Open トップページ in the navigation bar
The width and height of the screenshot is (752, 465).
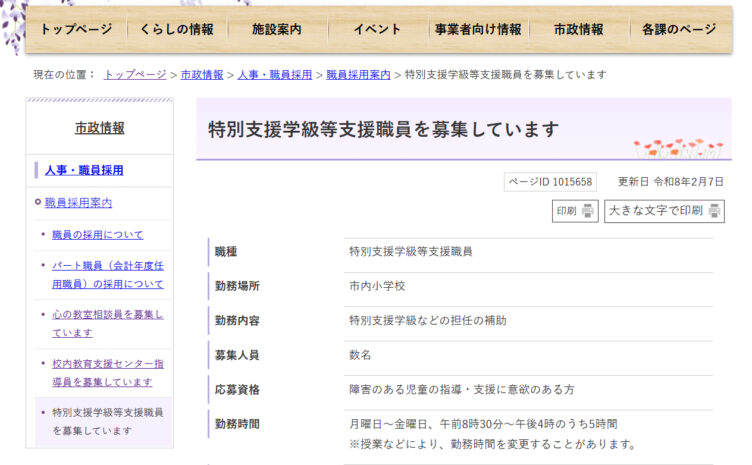coord(76,30)
